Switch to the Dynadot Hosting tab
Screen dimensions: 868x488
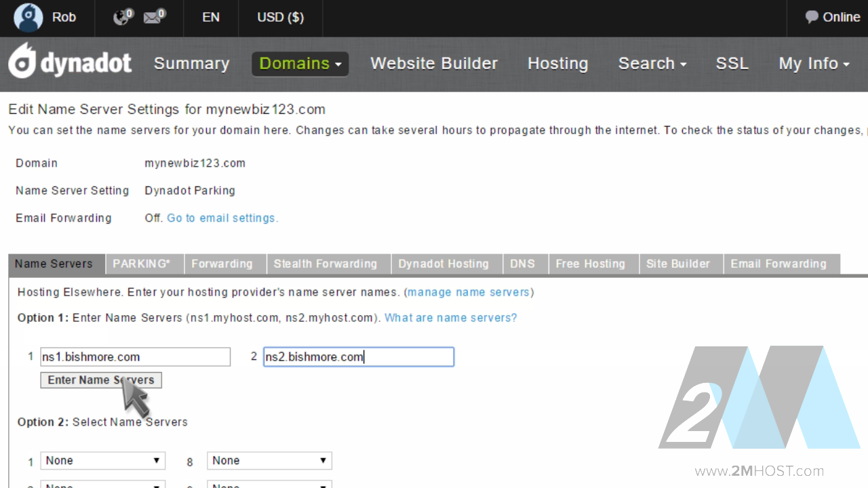[447, 264]
